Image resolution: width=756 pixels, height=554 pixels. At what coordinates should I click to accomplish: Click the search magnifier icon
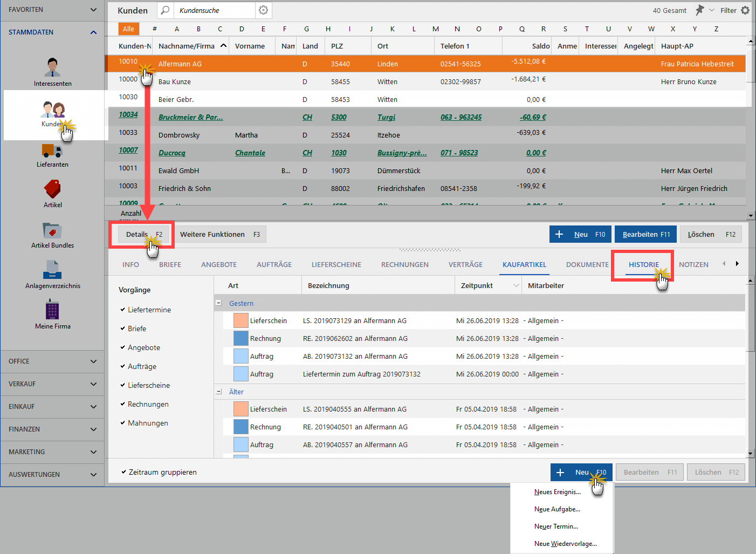click(165, 10)
